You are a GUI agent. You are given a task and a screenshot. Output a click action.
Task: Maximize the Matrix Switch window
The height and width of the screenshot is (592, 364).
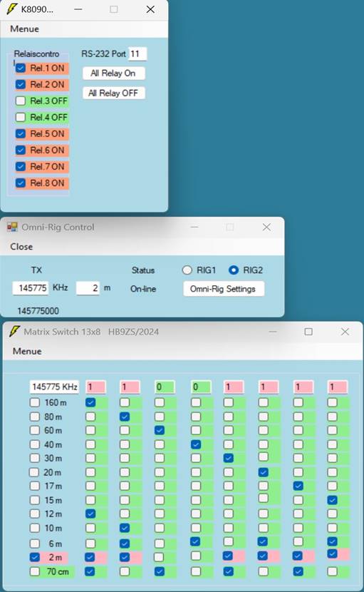point(308,332)
